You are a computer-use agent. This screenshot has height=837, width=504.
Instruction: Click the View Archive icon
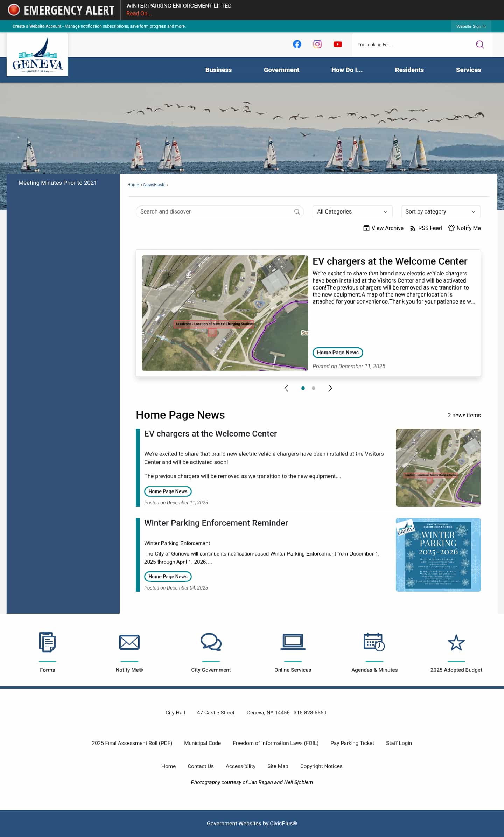366,228
